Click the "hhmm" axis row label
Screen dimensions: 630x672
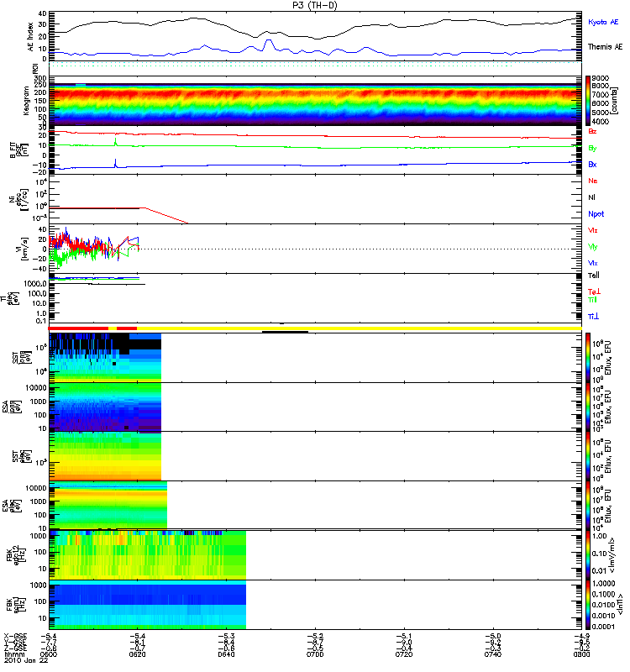[13, 654]
